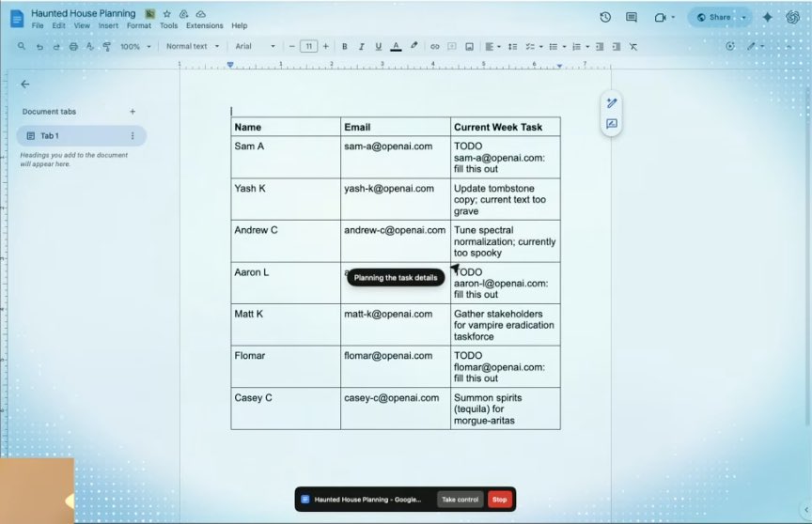
Task: Open the Format menu
Action: click(x=139, y=25)
